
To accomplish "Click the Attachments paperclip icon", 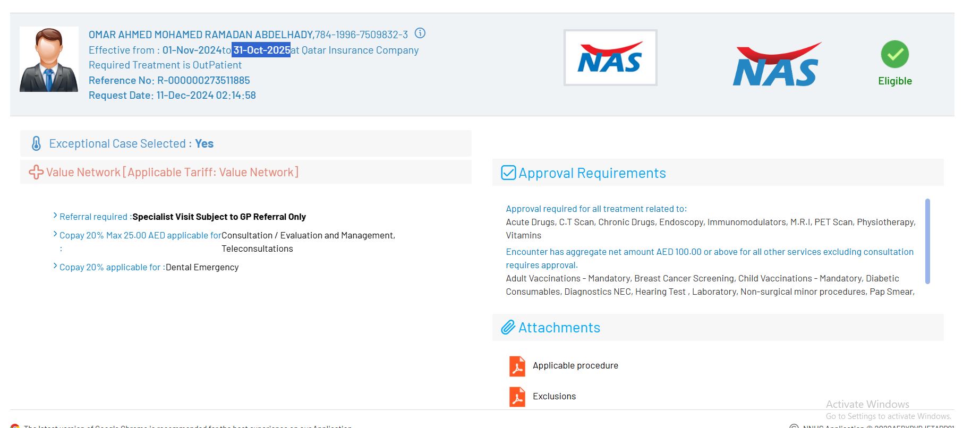I will 508,327.
